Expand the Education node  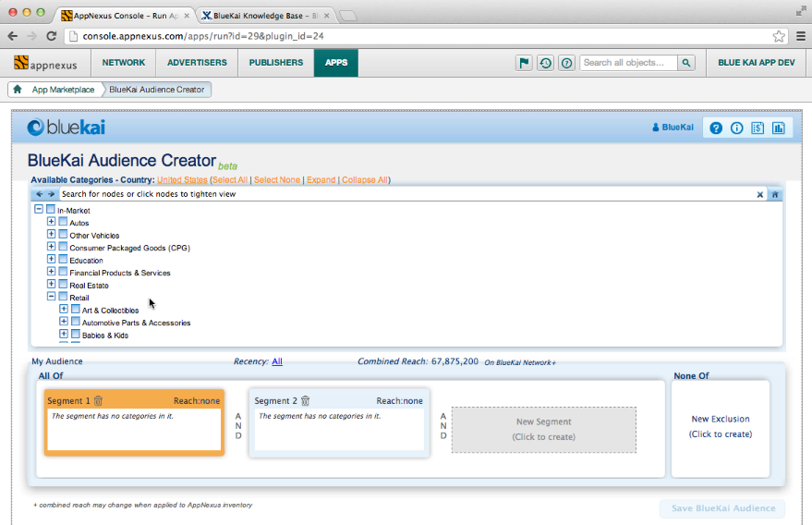tap(51, 259)
